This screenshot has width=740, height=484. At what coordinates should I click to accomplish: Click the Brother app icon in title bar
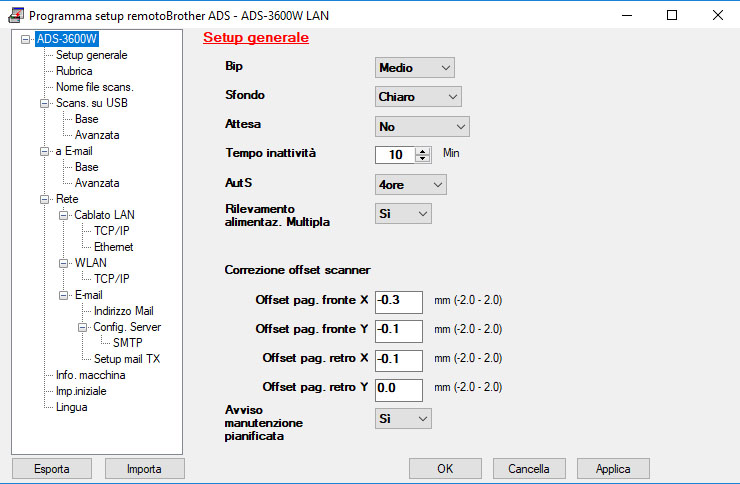15,15
